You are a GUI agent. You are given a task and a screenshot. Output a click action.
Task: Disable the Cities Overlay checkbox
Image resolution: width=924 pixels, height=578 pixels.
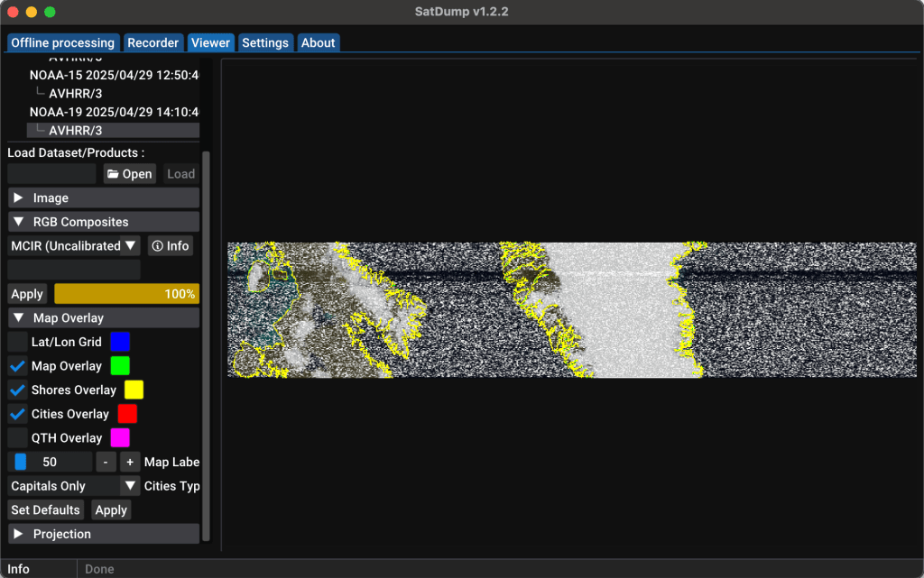point(17,414)
